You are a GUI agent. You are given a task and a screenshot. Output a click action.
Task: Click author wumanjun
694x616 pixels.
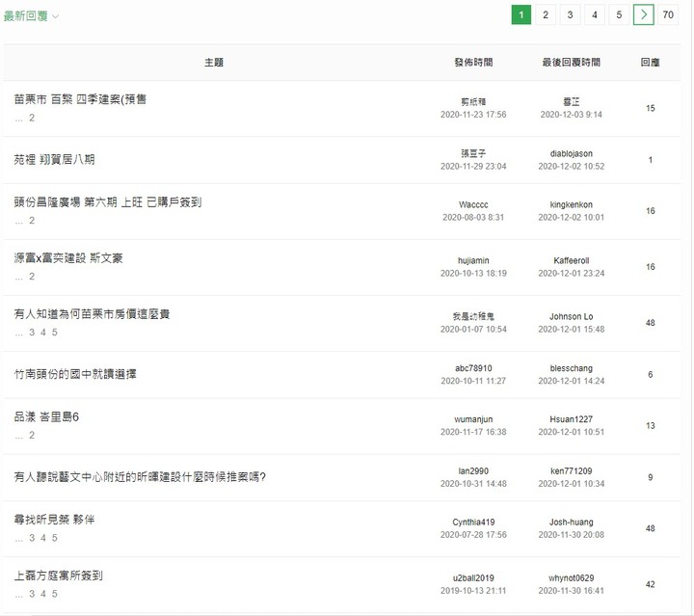tap(473, 419)
